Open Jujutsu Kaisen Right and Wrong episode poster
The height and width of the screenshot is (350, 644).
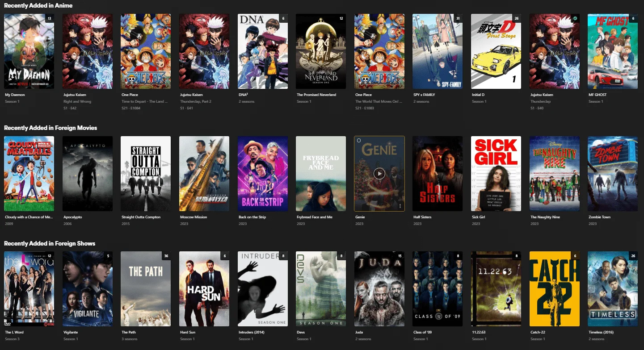[x=88, y=51]
